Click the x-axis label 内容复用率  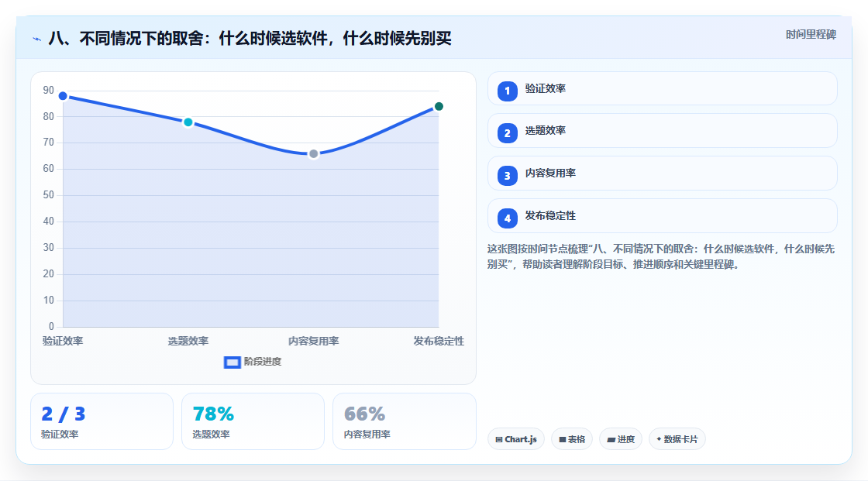click(313, 341)
